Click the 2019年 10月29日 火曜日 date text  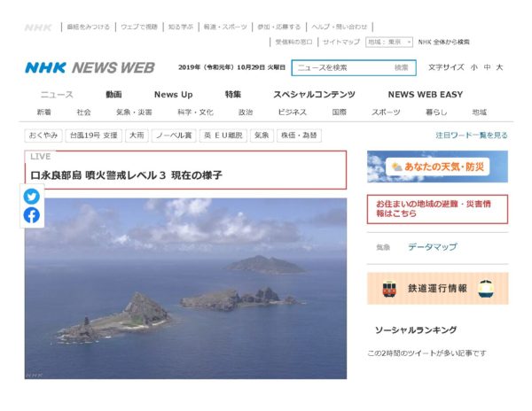point(231,67)
